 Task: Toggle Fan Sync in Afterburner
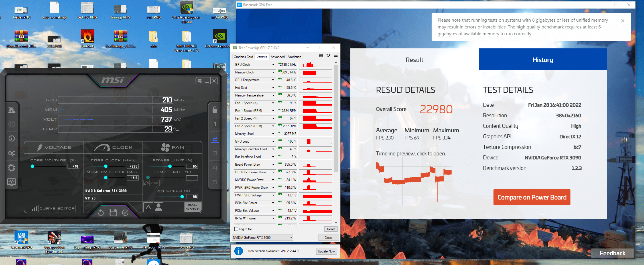click(x=193, y=207)
